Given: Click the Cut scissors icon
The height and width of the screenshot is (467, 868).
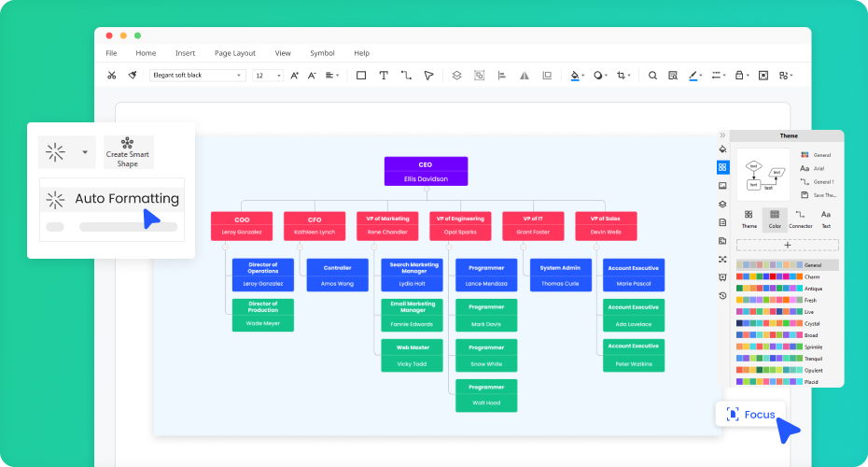Looking at the screenshot, I should 111,75.
